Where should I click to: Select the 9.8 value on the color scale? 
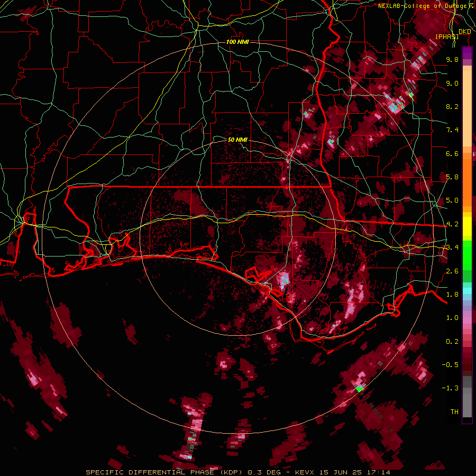[x=452, y=59]
